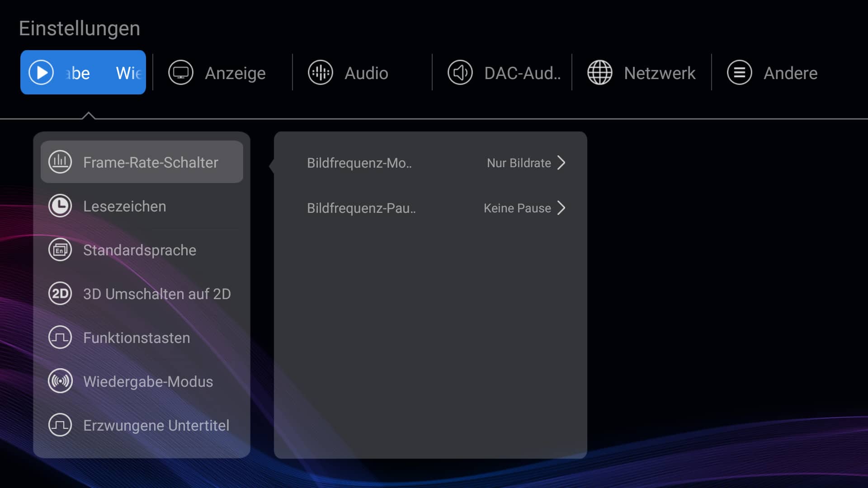Expand the Nur Bildrate chevron
Viewport: 868px width, 488px height.
(561, 163)
